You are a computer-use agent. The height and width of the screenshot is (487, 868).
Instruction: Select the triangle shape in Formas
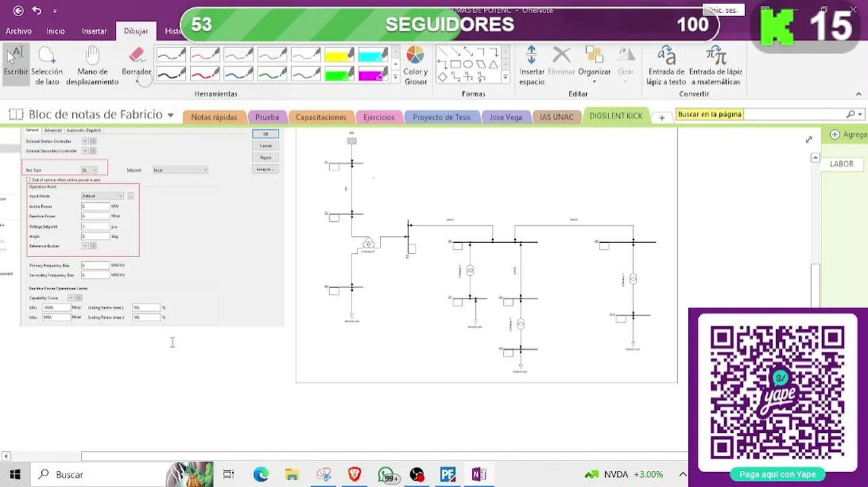click(x=493, y=64)
